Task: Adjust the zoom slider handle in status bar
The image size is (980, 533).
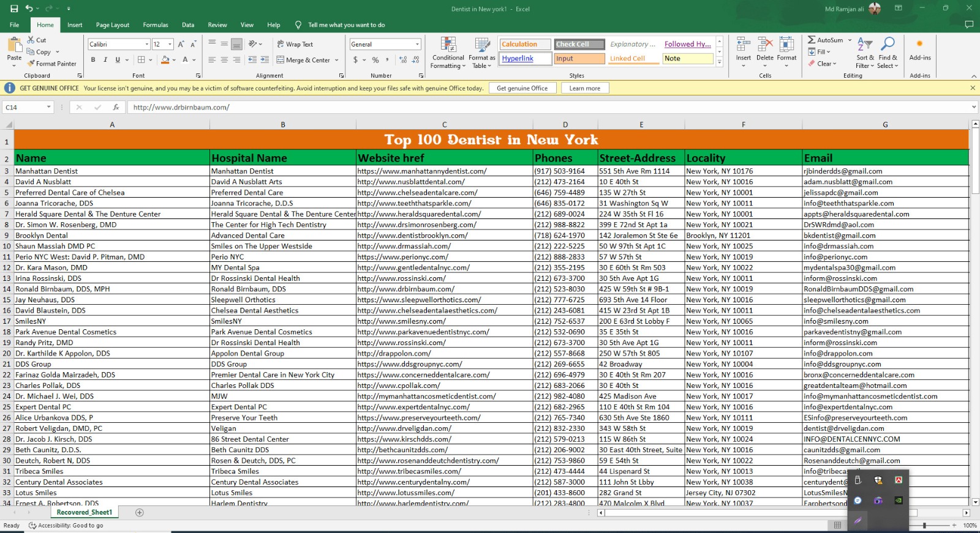Action: 924,525
